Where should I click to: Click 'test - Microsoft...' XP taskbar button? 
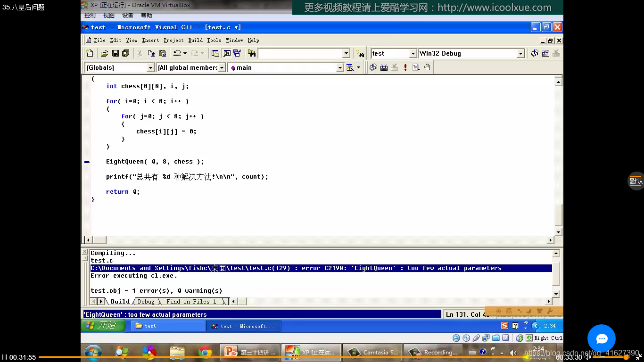(244, 326)
